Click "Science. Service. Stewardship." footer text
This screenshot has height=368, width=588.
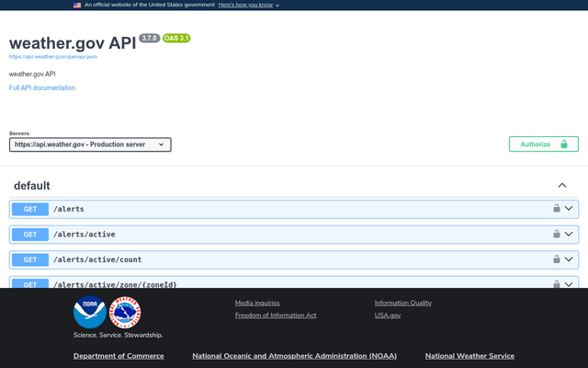[x=119, y=335]
